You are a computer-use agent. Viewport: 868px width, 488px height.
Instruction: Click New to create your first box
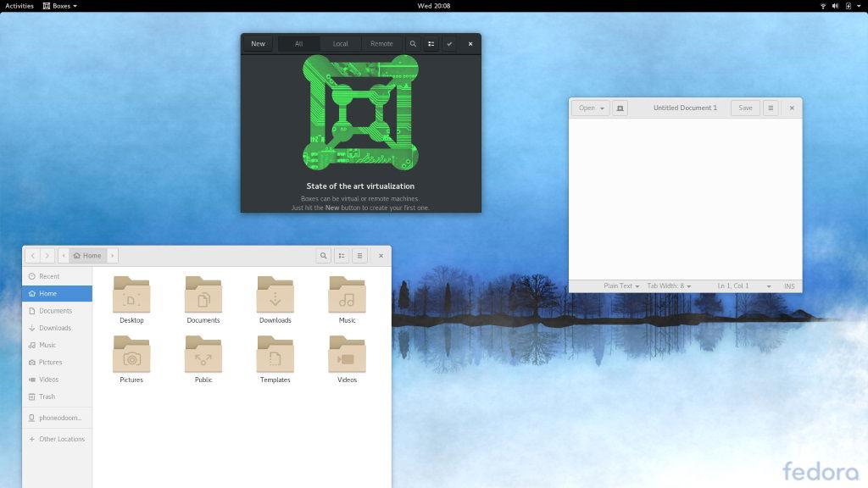coord(258,43)
